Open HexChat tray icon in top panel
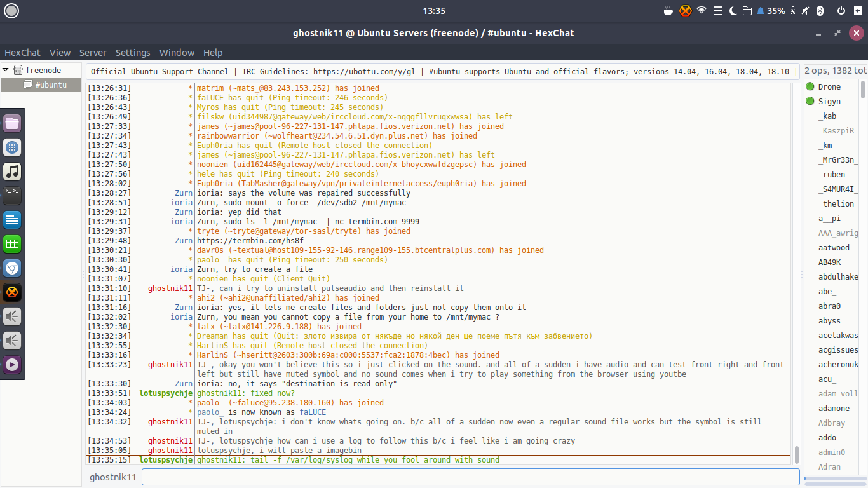868x488 pixels. [685, 10]
